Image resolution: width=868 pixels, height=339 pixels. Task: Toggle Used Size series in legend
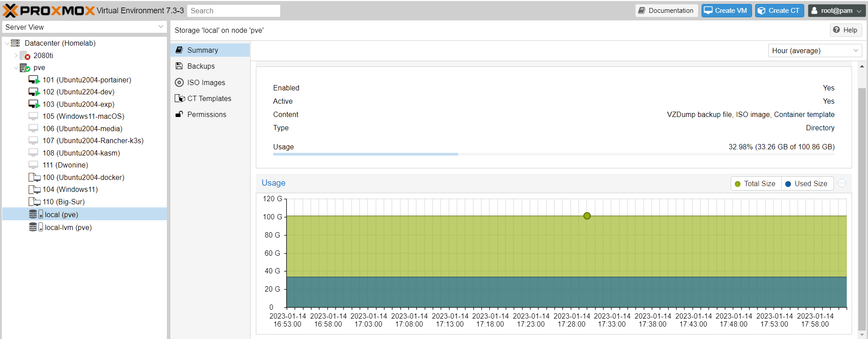tap(807, 183)
